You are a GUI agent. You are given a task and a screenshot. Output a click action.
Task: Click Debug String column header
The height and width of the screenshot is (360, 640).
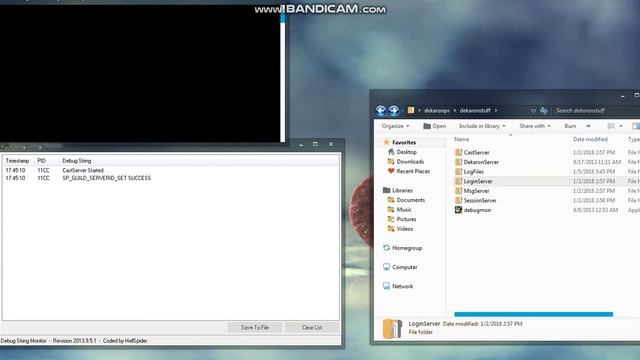tap(77, 161)
